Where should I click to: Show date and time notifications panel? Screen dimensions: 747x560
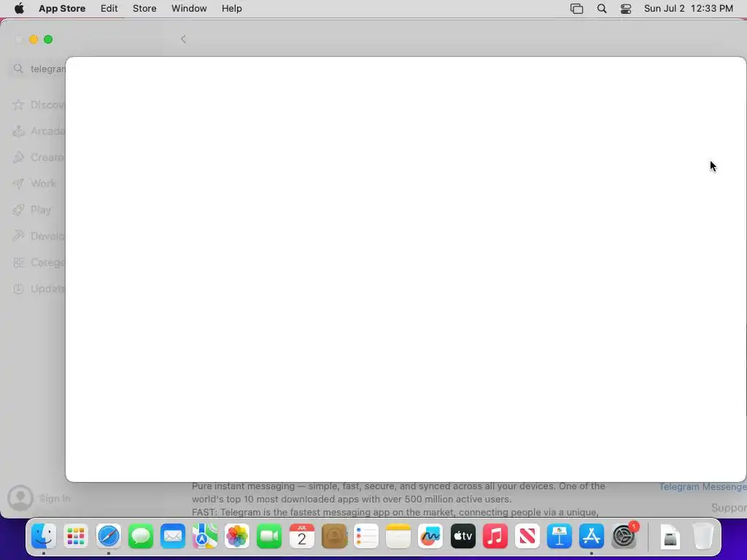689,9
